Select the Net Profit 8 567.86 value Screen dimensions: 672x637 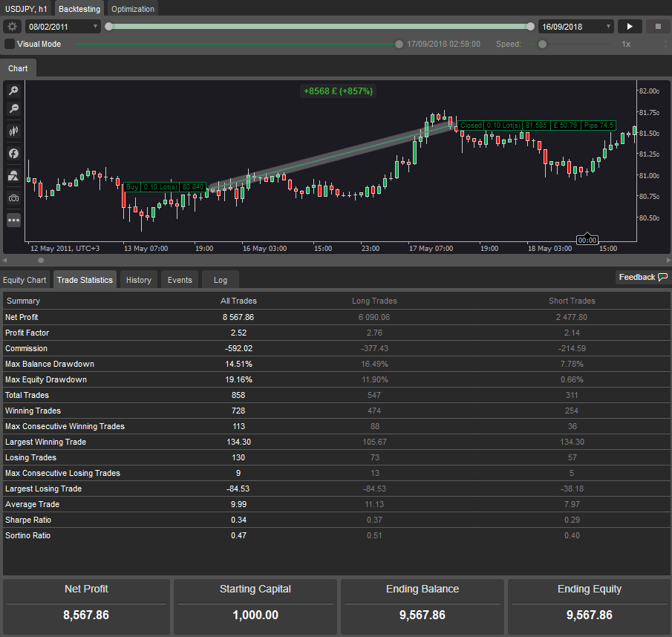[238, 317]
